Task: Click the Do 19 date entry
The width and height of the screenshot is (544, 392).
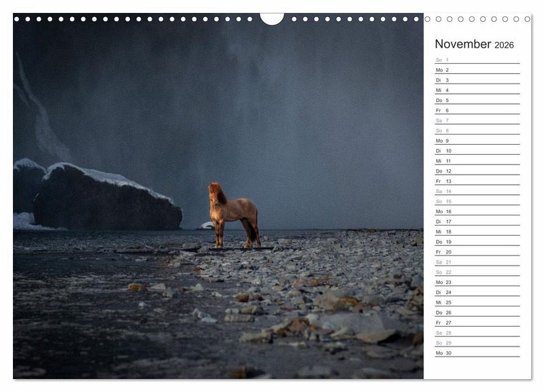Action: click(x=477, y=242)
